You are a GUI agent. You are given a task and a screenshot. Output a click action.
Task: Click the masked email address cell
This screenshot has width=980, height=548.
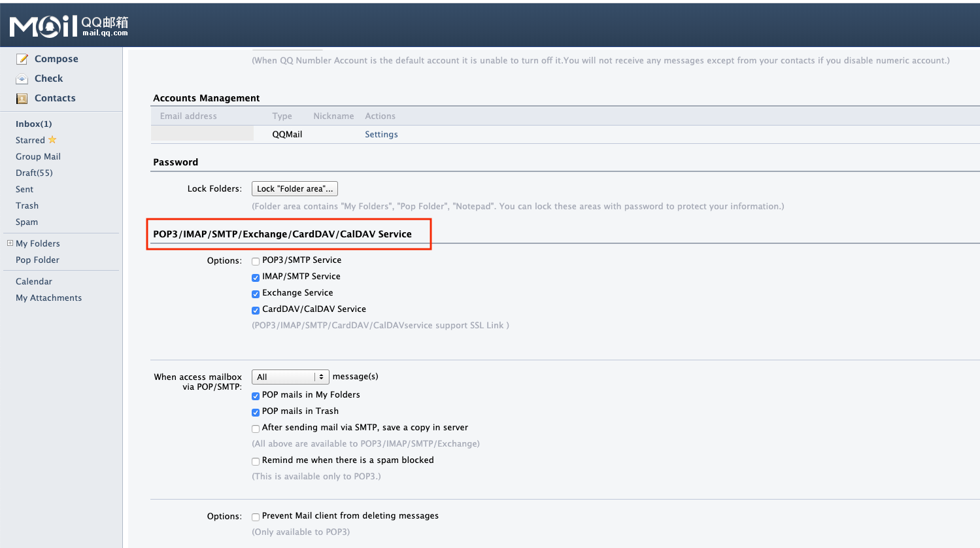(x=202, y=133)
